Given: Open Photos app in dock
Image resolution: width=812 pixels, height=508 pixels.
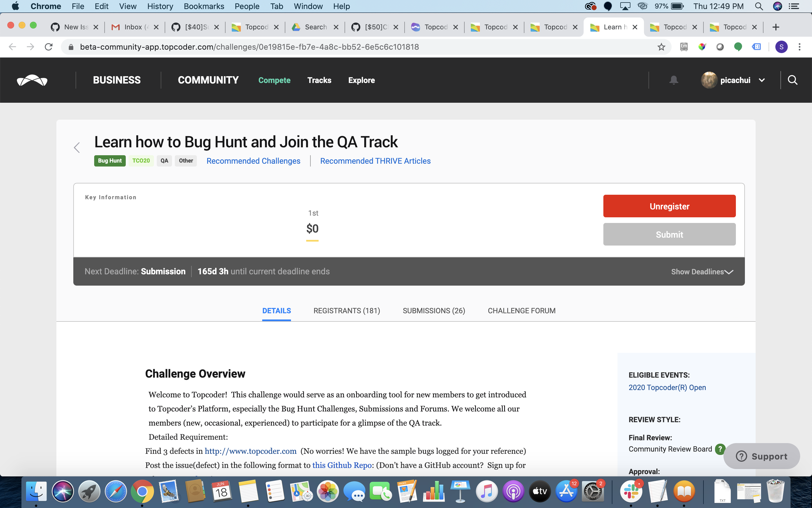Looking at the screenshot, I should 328,491.
